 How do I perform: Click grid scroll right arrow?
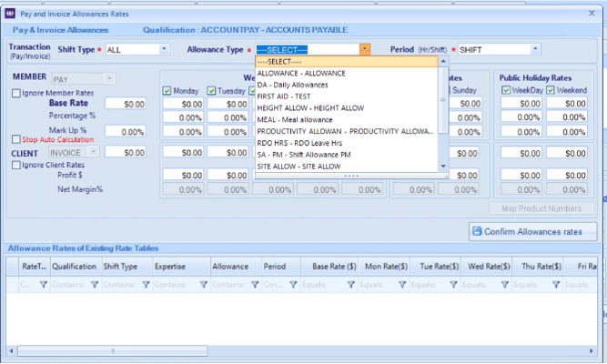point(592,351)
